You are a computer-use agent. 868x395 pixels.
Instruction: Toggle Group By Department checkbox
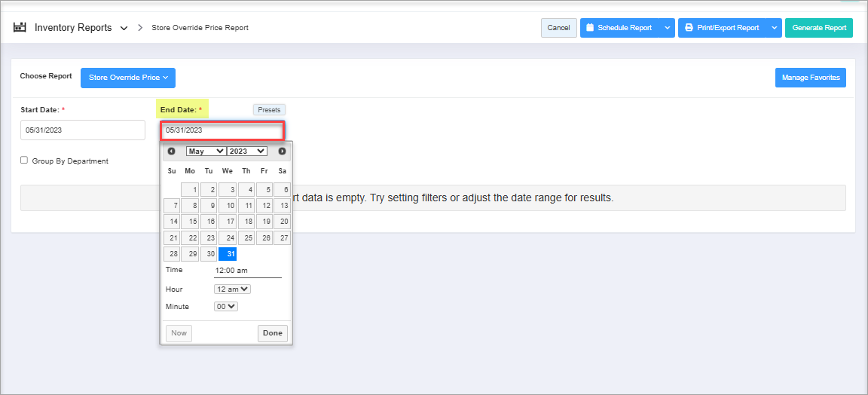(x=24, y=161)
